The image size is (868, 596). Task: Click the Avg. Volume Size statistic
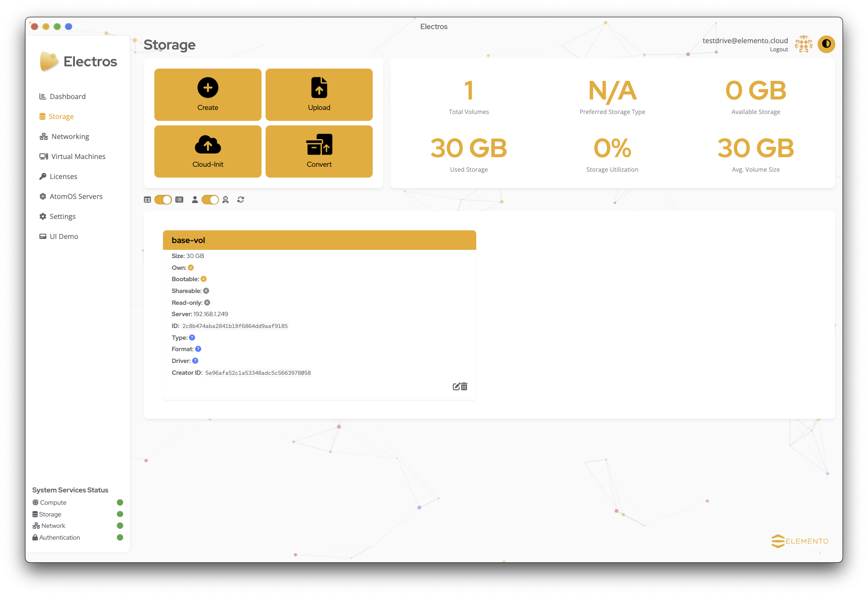pyautogui.click(x=755, y=154)
